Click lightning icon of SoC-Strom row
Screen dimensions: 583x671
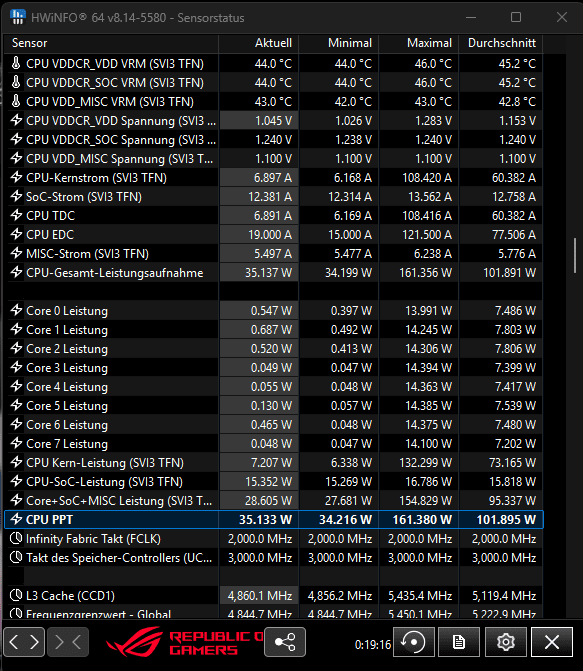(x=16, y=196)
